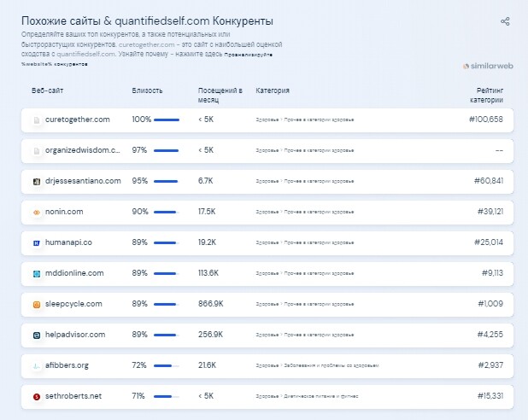528x420 pixels.
Task: Open organizedwisdom.c... site link
Action: (83, 150)
